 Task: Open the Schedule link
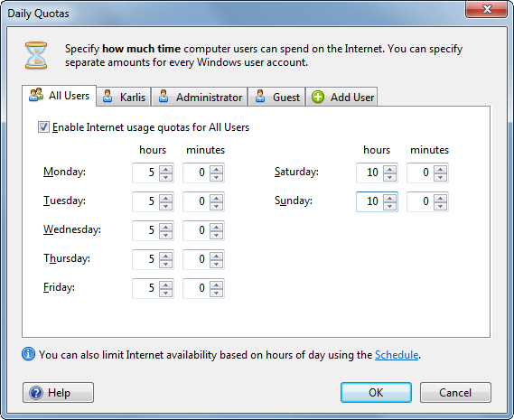pos(397,355)
